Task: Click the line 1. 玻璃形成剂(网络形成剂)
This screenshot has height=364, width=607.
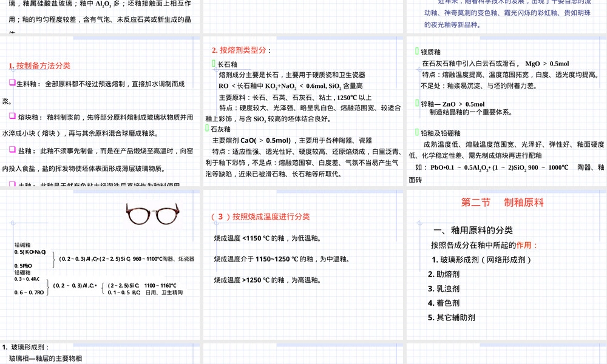Action: (x=481, y=260)
